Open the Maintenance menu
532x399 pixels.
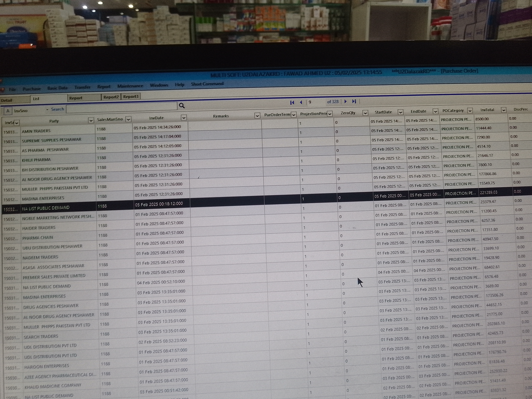[130, 86]
